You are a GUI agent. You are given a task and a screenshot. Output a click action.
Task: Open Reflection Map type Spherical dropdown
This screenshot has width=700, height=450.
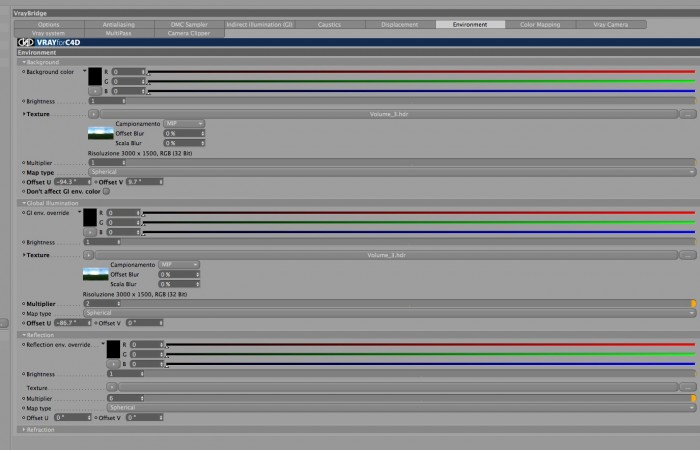point(401,408)
